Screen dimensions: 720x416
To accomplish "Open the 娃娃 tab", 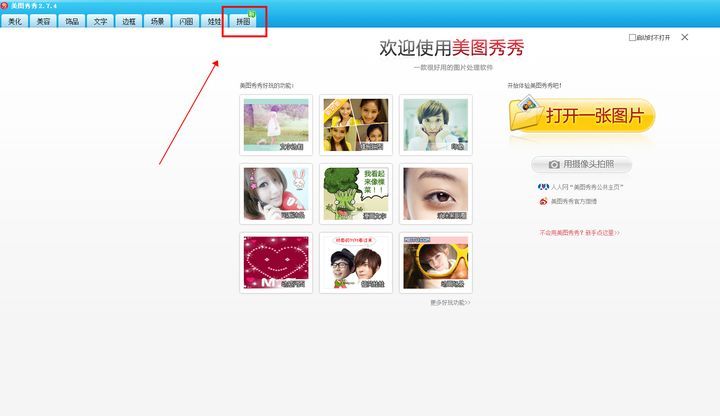I will (214, 21).
